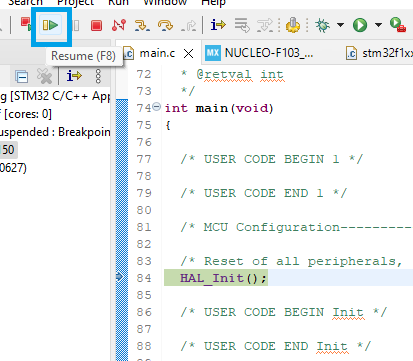The width and height of the screenshot is (413, 361).
Task: Open the Run menu
Action: 118,3
